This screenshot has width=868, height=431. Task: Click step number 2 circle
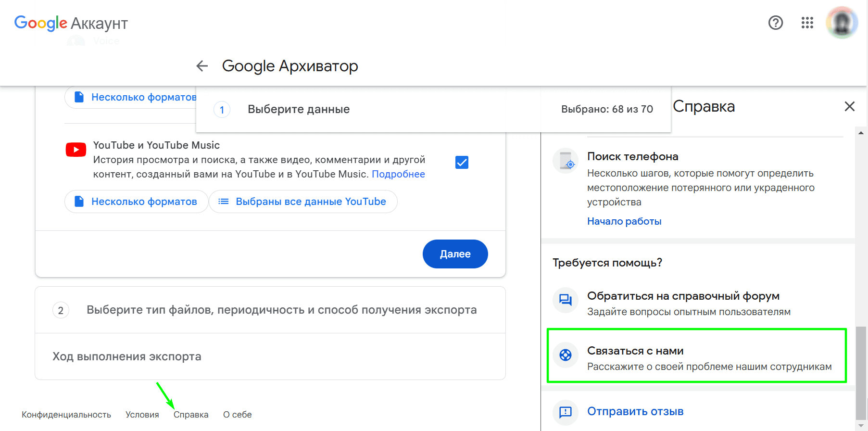click(x=61, y=310)
